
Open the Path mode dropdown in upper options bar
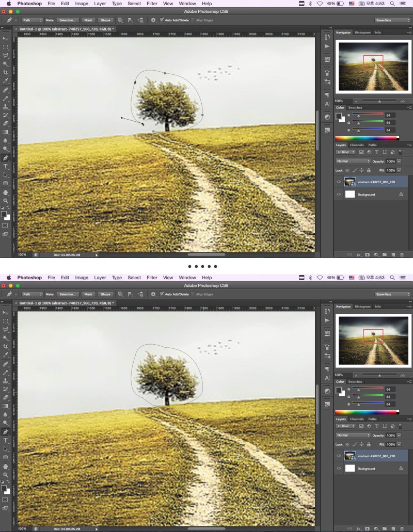(x=32, y=20)
